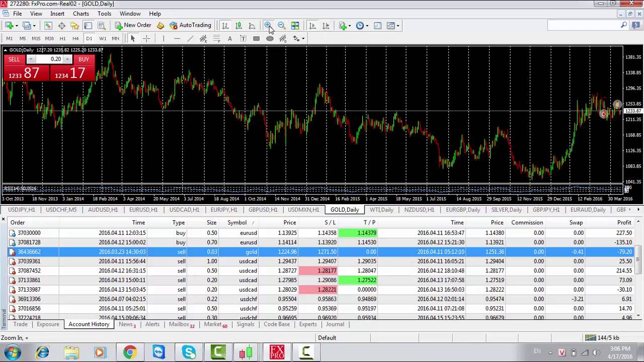Image resolution: width=644 pixels, height=362 pixels.
Task: Open the Strategy Tester icon
Action: (x=101, y=26)
